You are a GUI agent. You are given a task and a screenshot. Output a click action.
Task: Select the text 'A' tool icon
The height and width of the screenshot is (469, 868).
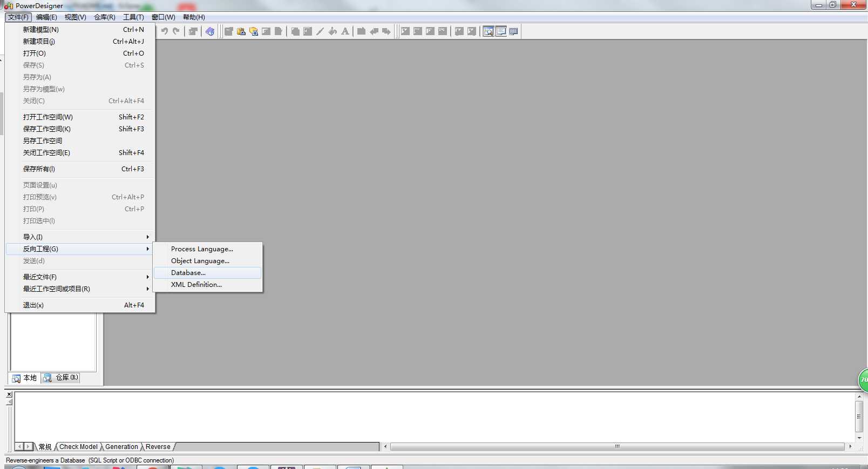click(x=345, y=31)
